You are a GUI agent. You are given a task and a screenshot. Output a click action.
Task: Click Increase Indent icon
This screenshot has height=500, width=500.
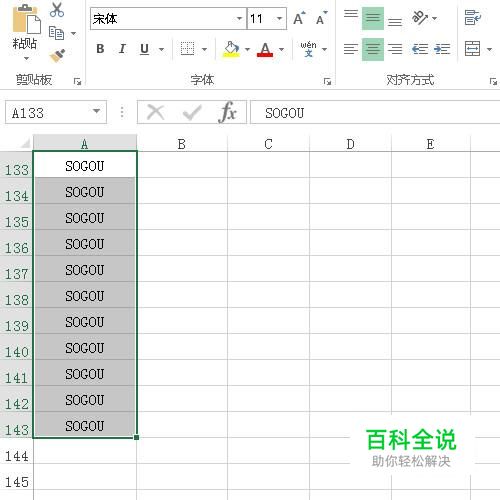click(x=442, y=49)
